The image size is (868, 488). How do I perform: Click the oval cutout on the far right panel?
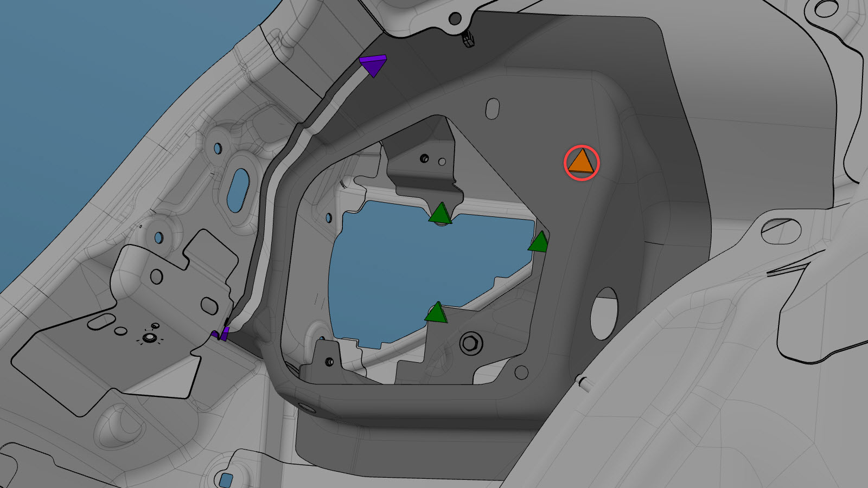(781, 230)
